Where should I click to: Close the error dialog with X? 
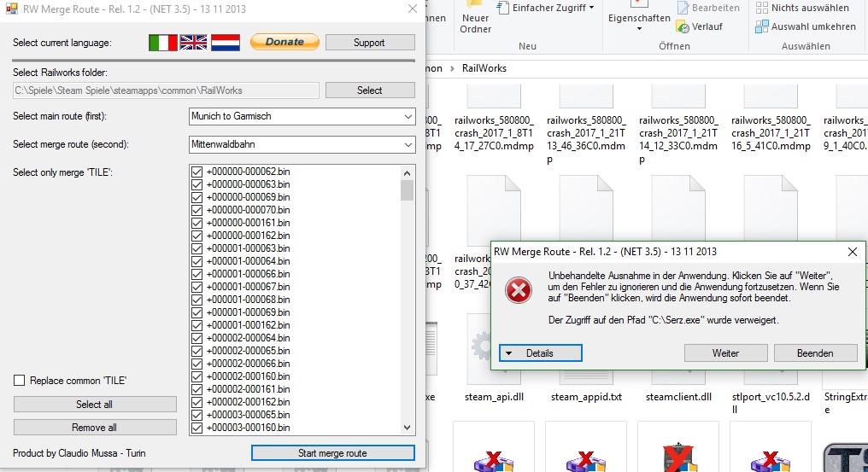tap(853, 252)
